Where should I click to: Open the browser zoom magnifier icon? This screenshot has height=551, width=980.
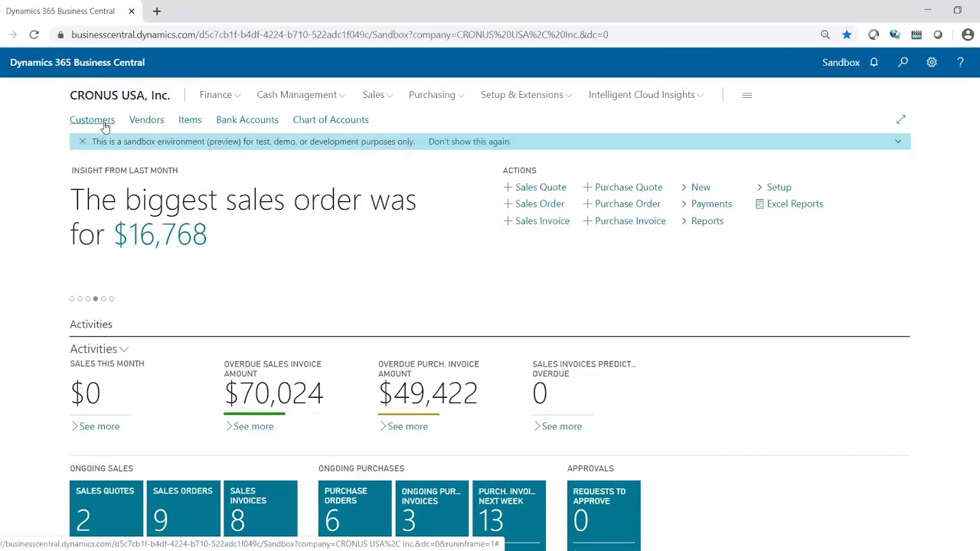825,34
